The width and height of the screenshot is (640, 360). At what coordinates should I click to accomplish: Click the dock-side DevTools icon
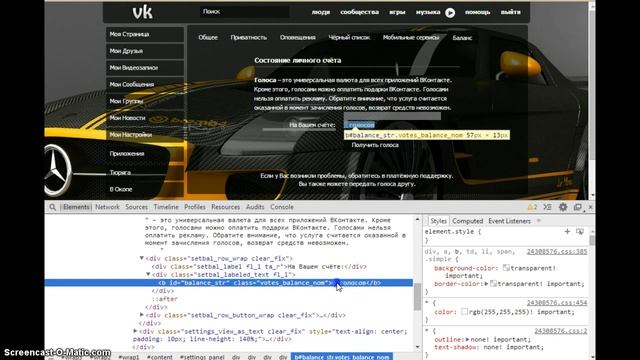(x=578, y=207)
